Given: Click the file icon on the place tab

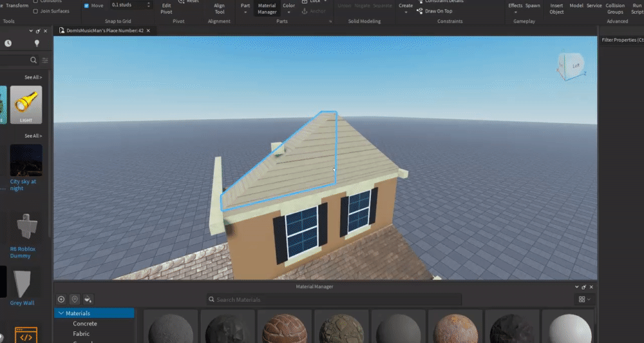Looking at the screenshot, I should pos(62,30).
